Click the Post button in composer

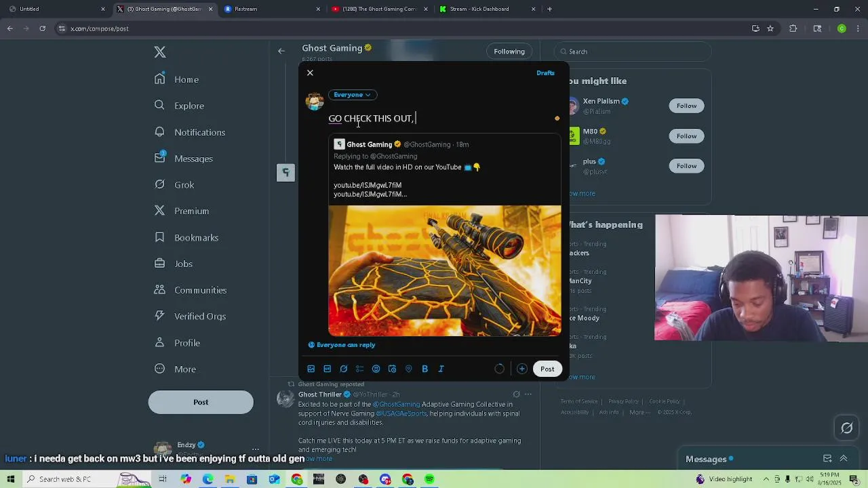pyautogui.click(x=547, y=369)
